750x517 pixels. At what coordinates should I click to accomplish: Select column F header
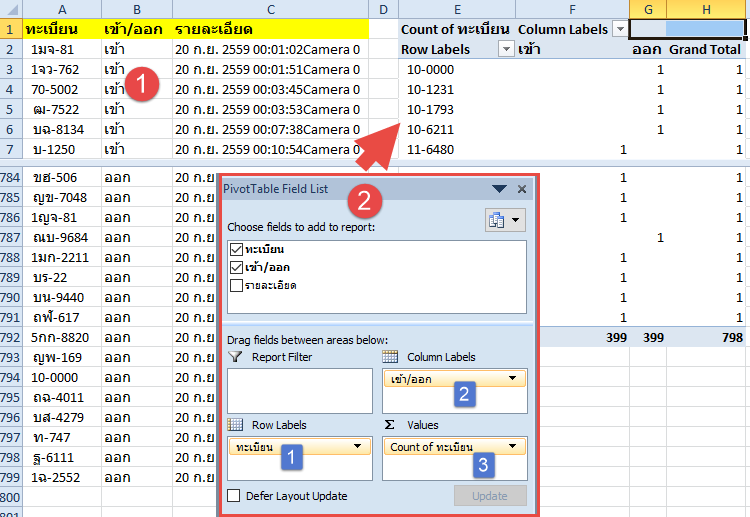(x=572, y=9)
